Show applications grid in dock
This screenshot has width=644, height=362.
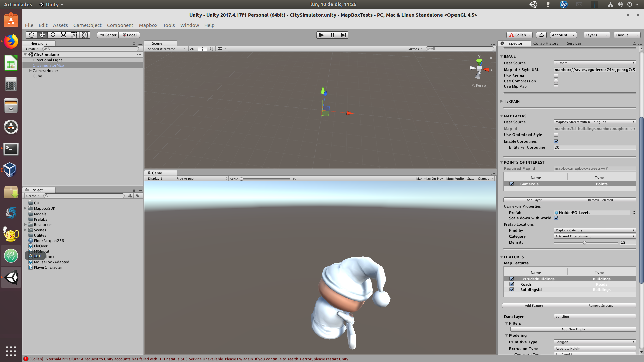point(11,351)
